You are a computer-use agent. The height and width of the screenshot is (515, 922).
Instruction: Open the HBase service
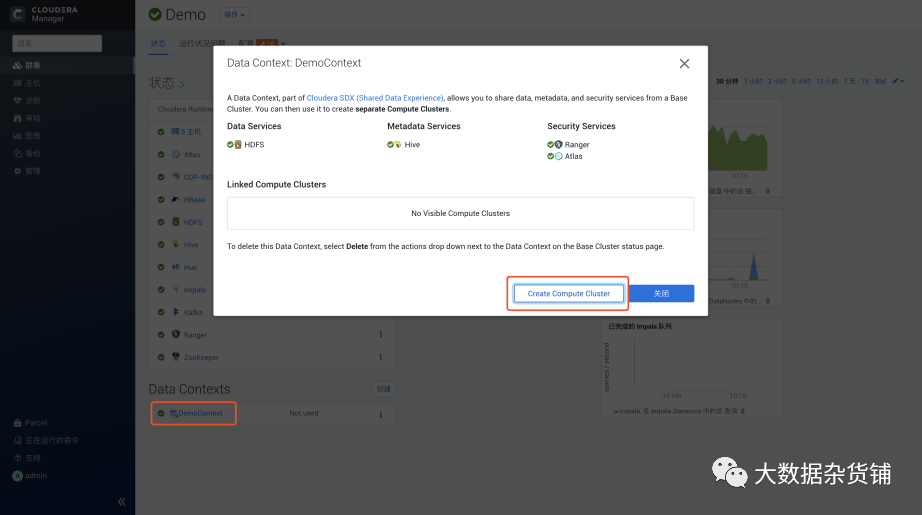(x=194, y=200)
